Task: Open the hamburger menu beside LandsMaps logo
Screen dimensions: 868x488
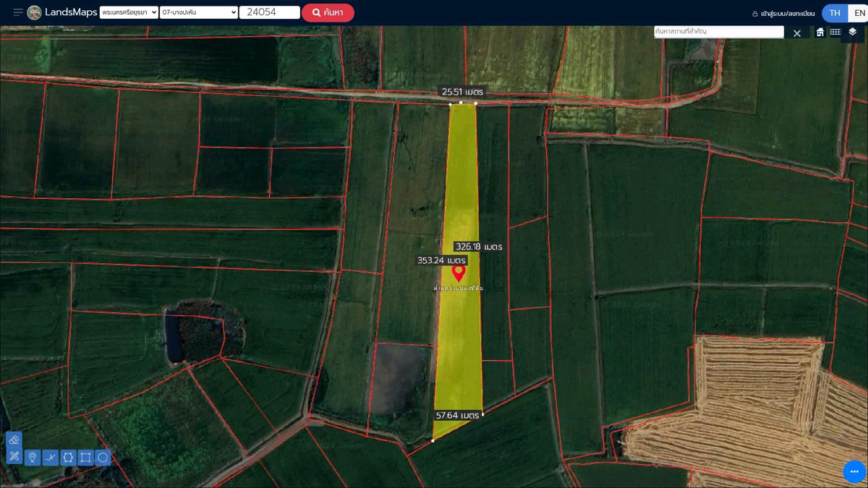Action: coord(18,12)
